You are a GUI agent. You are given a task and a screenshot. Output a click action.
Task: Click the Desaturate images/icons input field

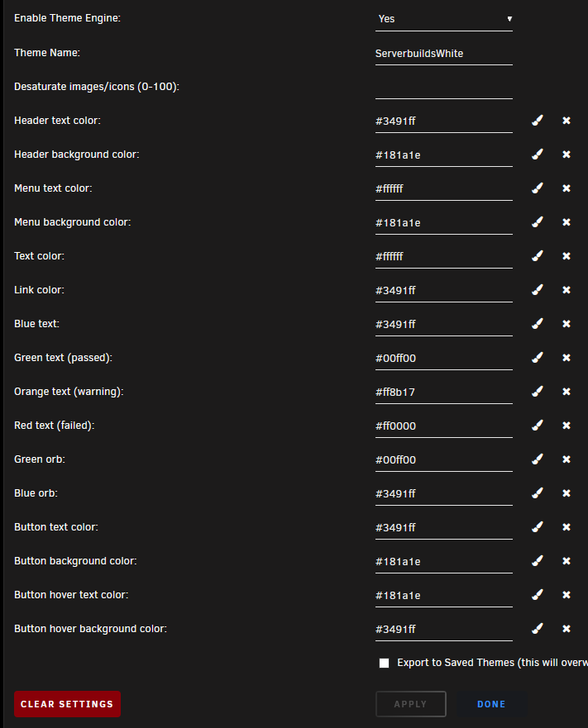[x=444, y=88]
